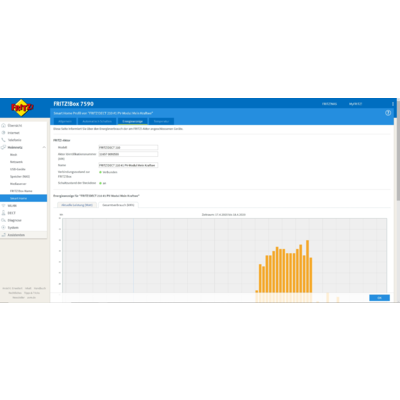The height and width of the screenshot is (400, 400).
Task: Click the FRITZ!NAS header link
Action: (329, 104)
